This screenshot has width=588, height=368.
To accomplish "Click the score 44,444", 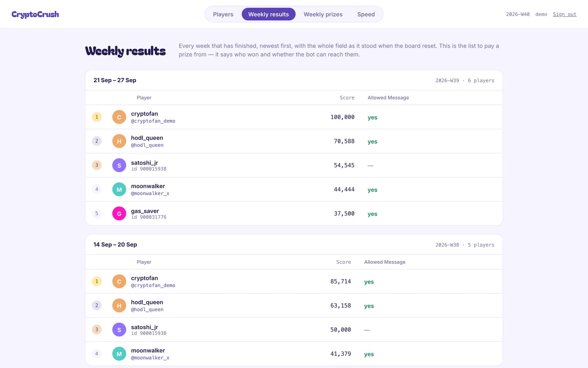I will click(344, 190).
